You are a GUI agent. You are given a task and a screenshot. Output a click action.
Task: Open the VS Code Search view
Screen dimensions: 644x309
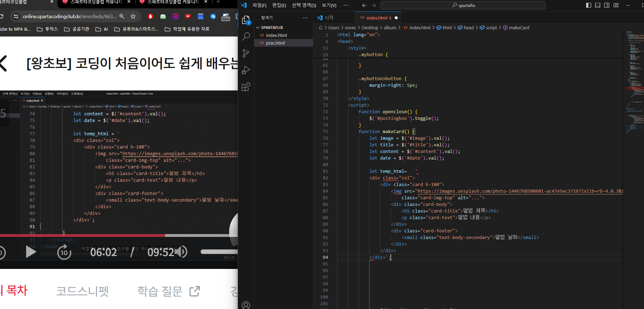[x=246, y=36]
